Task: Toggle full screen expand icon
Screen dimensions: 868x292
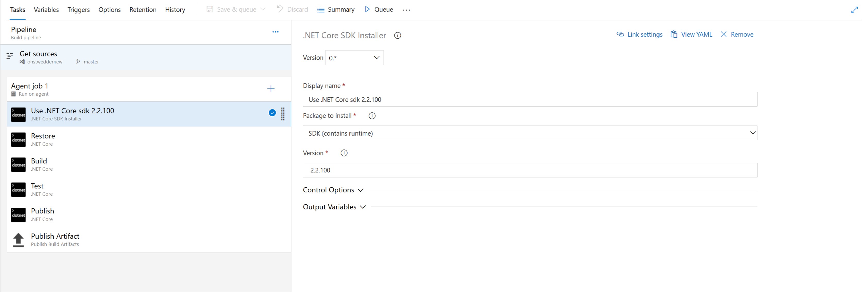Action: (x=854, y=10)
